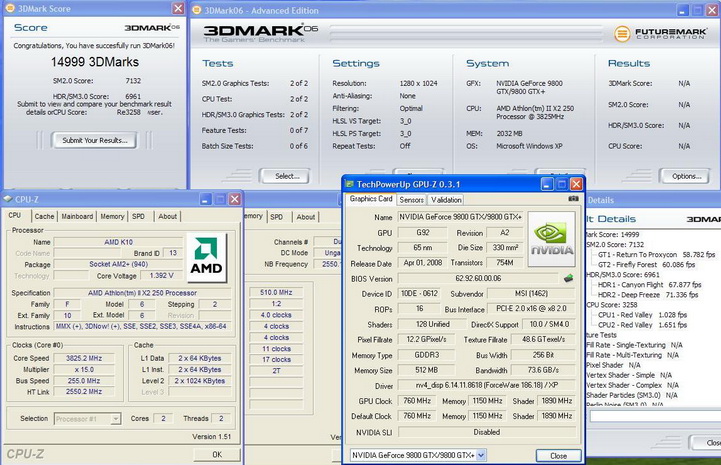Click the GPU Clock value 760 MHz
The image size is (721, 465).
[417, 401]
